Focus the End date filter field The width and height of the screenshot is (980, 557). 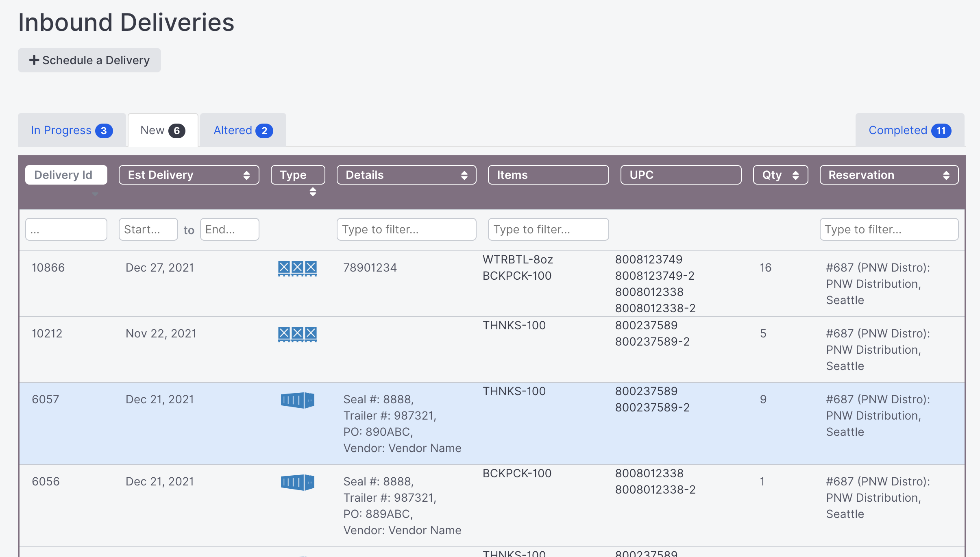coord(229,229)
